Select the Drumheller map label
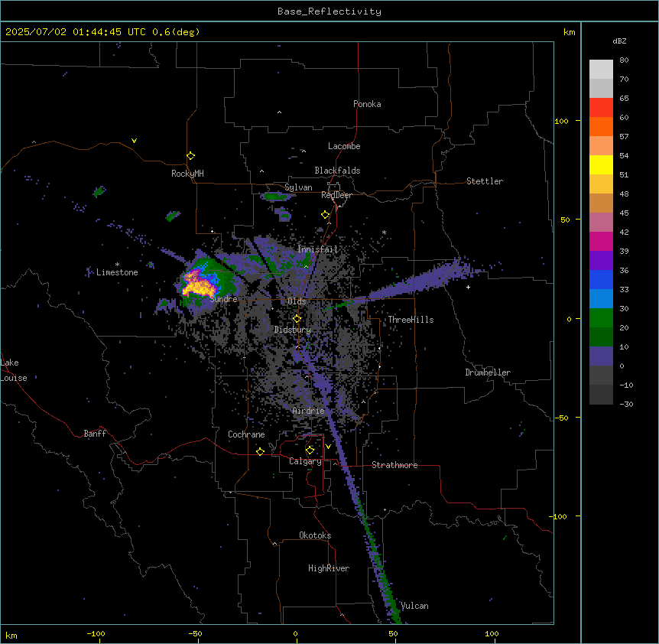This screenshot has height=644, width=659. (x=488, y=372)
